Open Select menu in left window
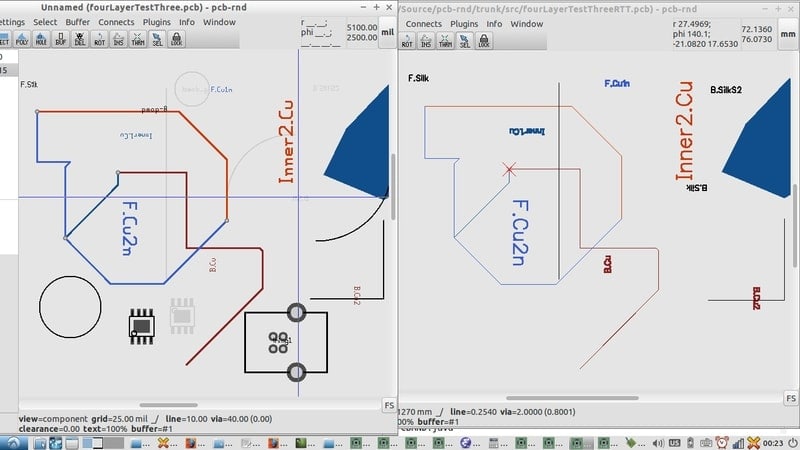 pyautogui.click(x=45, y=22)
